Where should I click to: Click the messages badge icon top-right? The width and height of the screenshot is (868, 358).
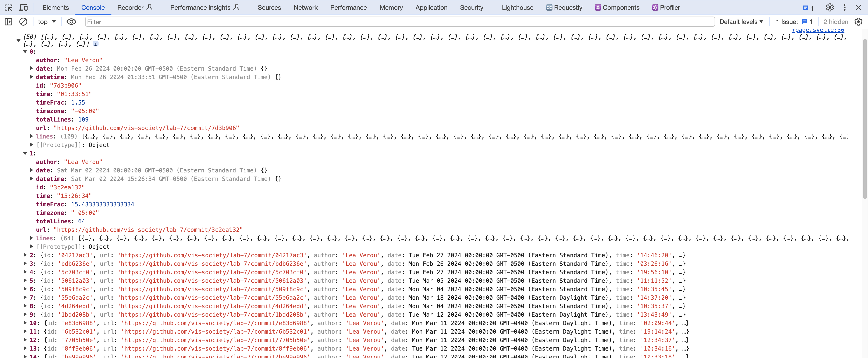[x=808, y=8]
